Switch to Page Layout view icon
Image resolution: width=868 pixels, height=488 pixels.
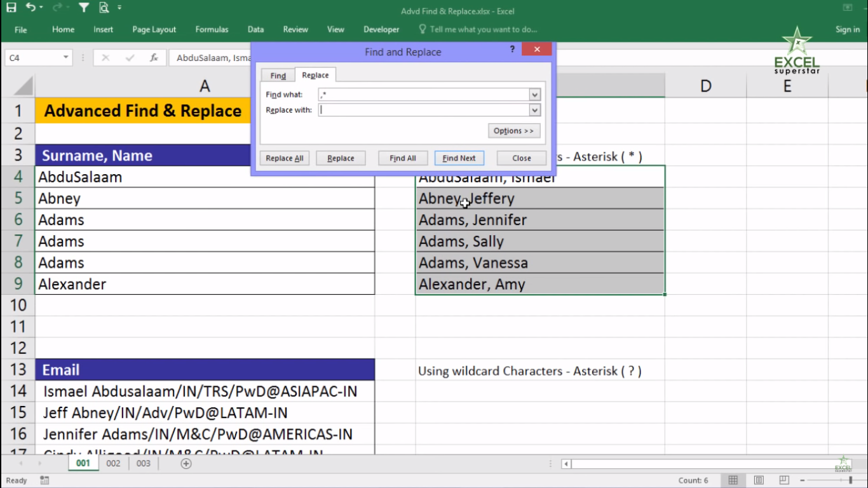[759, 480]
